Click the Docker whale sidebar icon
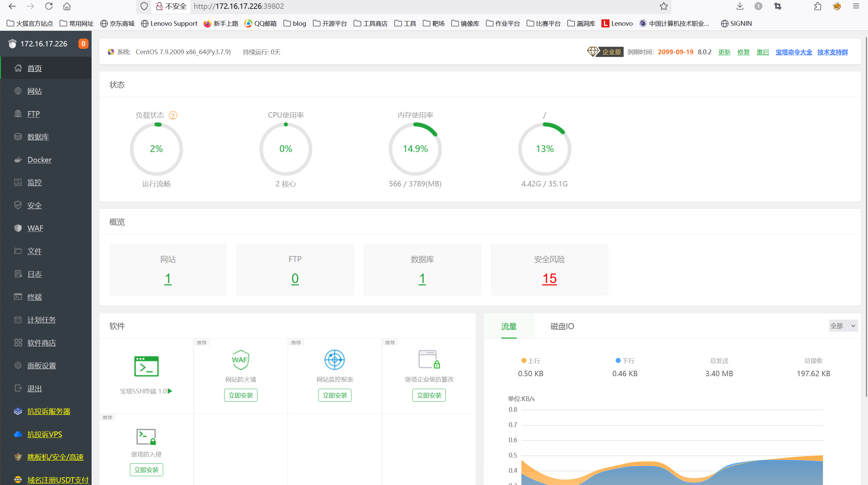This screenshot has width=868, height=485. (18, 160)
